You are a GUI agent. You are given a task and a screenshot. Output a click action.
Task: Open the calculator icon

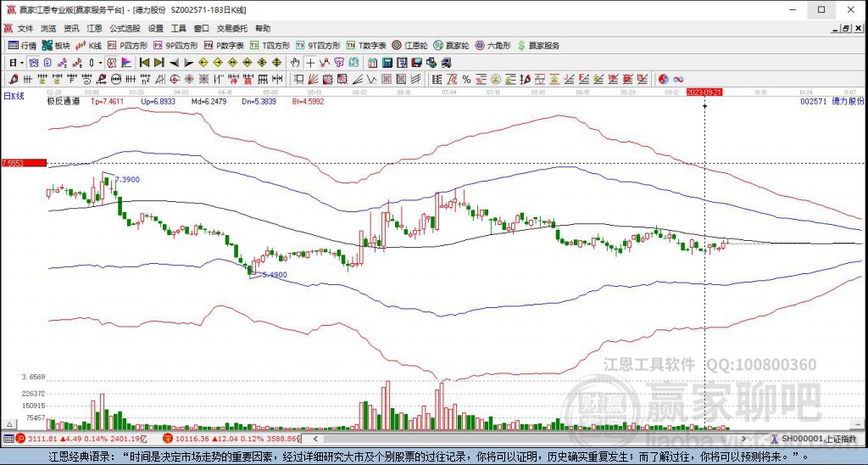click(387, 63)
